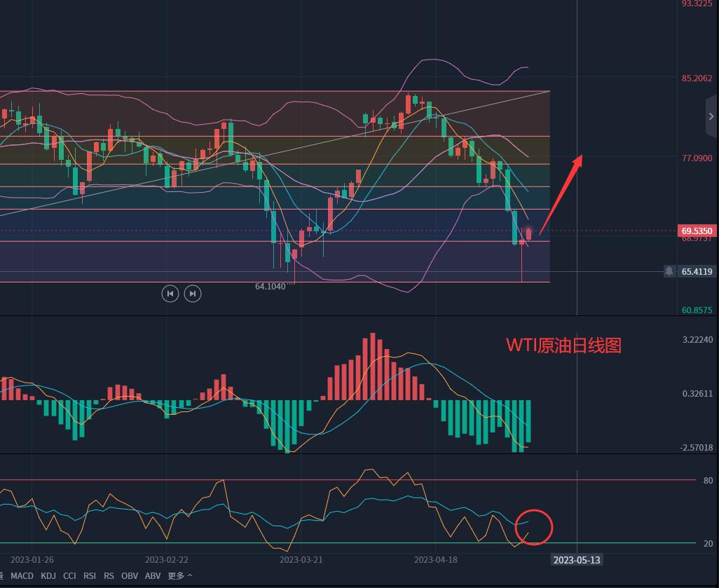Select the KDJ indicator tab
719x588 pixels.
(48, 576)
